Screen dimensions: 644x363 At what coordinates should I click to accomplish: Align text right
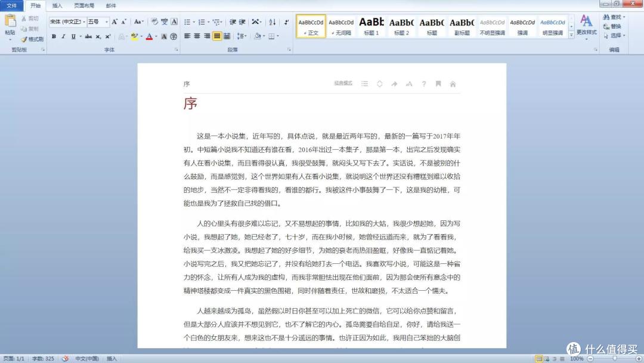pyautogui.click(x=207, y=36)
